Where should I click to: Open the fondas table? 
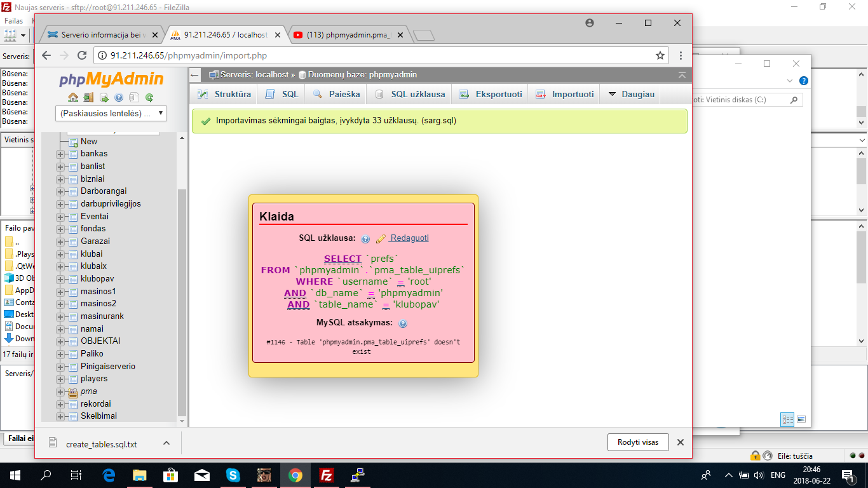[x=93, y=229]
